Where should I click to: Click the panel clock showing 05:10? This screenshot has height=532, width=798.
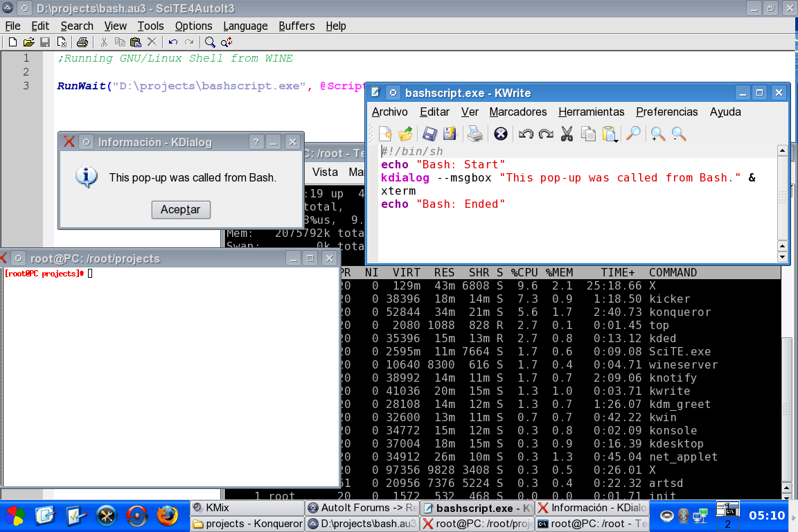point(766,515)
